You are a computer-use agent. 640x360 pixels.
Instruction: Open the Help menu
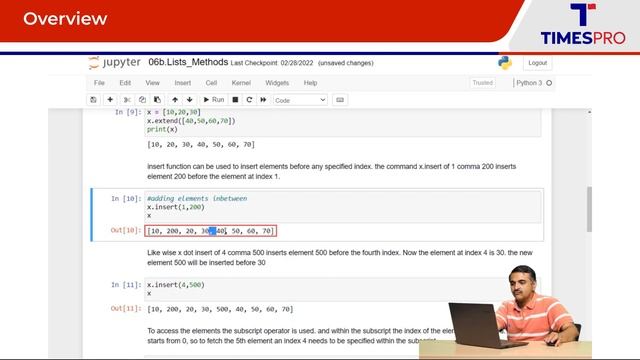coord(310,83)
